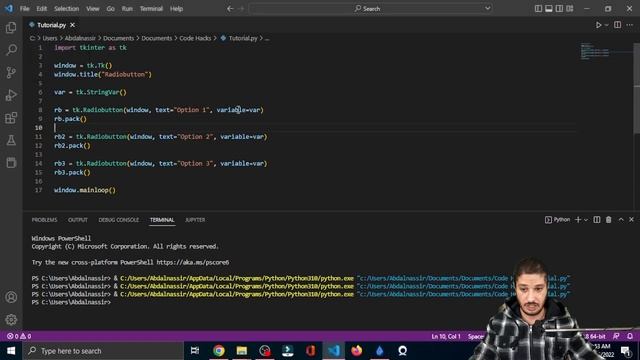640x360 pixels.
Task: Open notifications bell in status bar
Action: [630, 336]
